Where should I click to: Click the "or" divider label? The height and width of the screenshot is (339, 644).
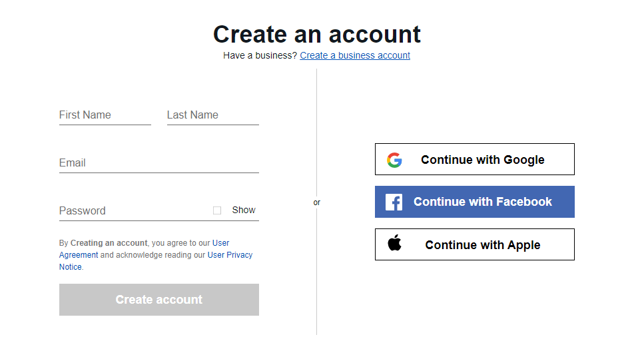coord(316,202)
